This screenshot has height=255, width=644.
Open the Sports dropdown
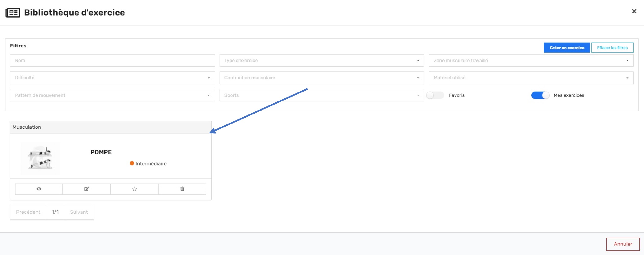322,95
